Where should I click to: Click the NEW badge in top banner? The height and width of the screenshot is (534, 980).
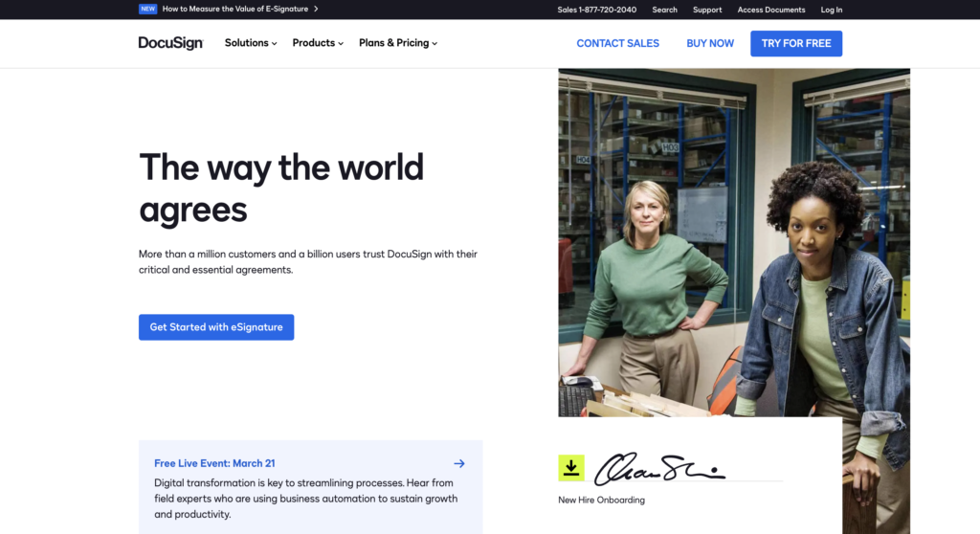(147, 9)
